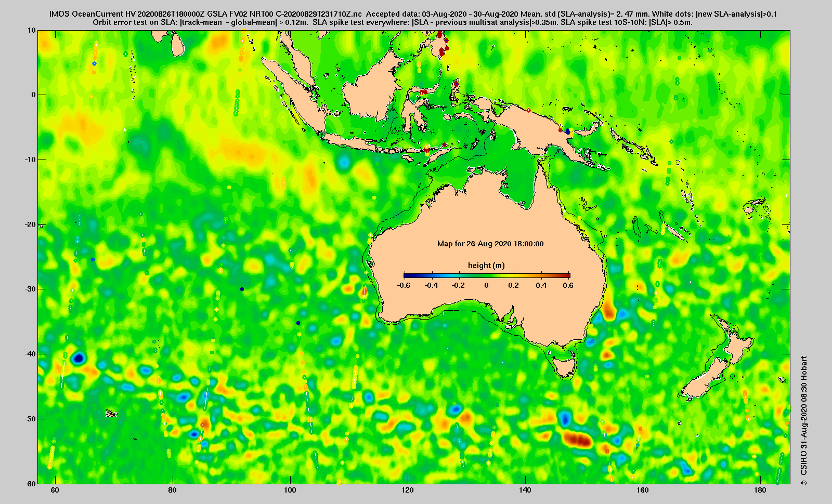Click the 'height (m)' colorbar title

coord(486,266)
